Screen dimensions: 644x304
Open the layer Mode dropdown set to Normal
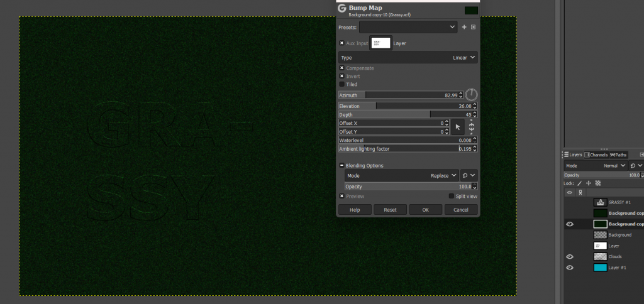(x=596, y=166)
